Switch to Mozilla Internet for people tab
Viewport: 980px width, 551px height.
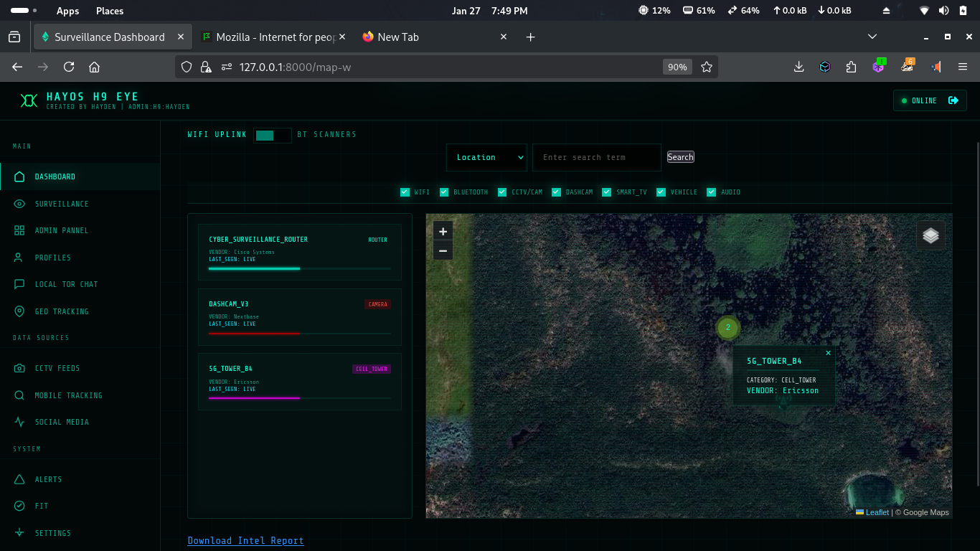(273, 37)
